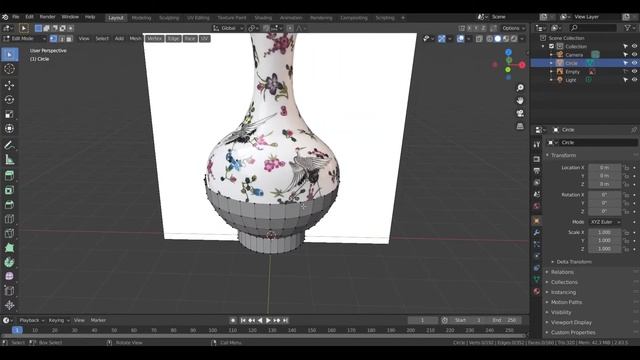Hide the Camera object with eye icon
The width and height of the screenshot is (640, 360).
tap(634, 54)
